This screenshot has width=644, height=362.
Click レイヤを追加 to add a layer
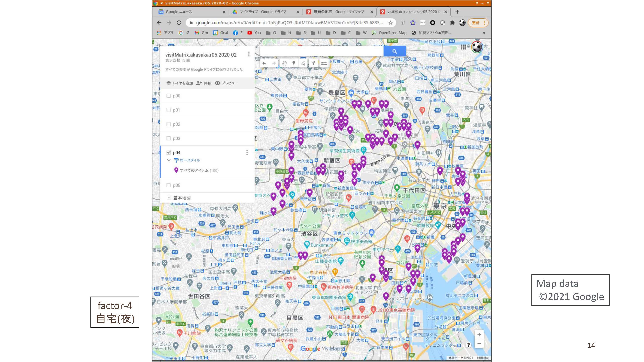179,83
